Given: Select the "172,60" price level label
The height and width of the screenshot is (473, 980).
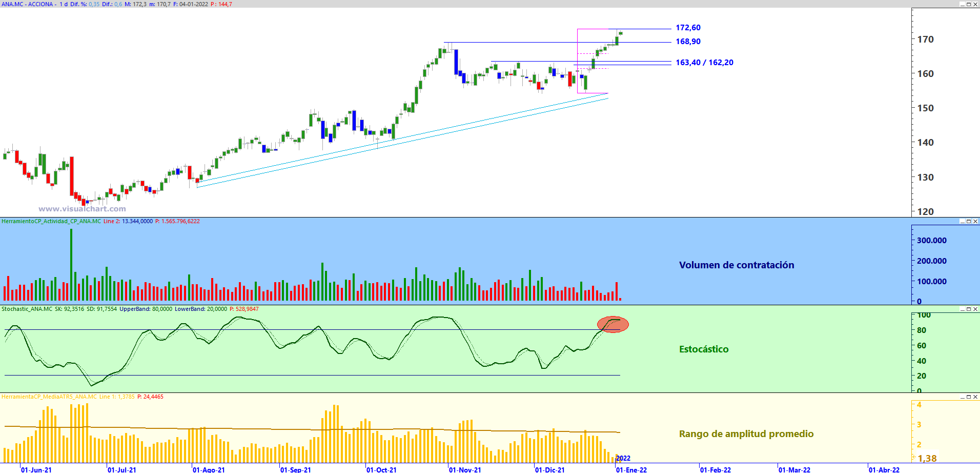Looking at the screenshot, I should coord(688,28).
